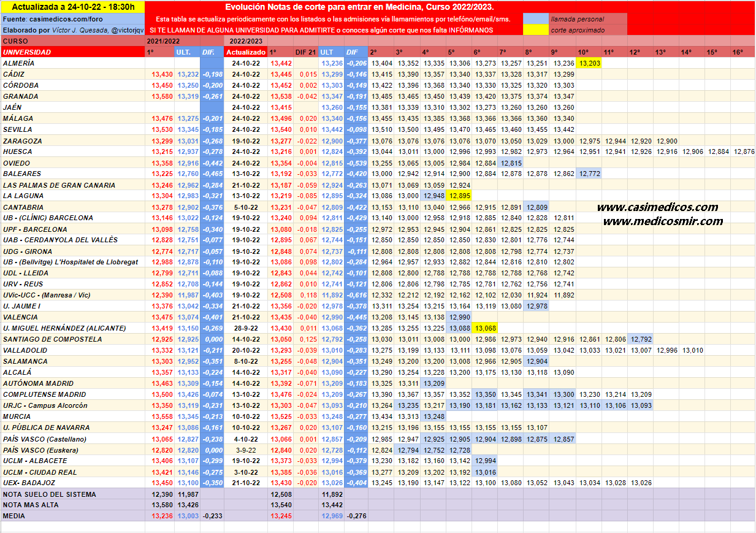Select the 'llamada personal' legend label
Image resolution: width=756 pixels, height=533 pixels.
[x=577, y=20]
